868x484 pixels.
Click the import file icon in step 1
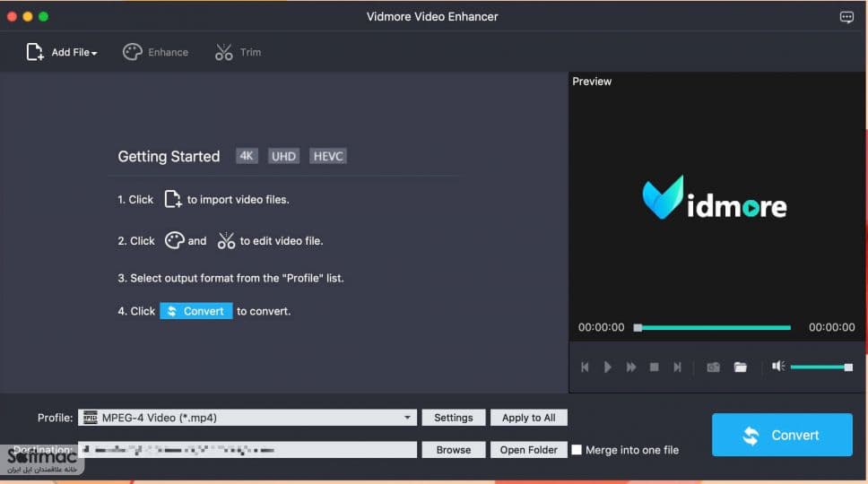coord(173,199)
